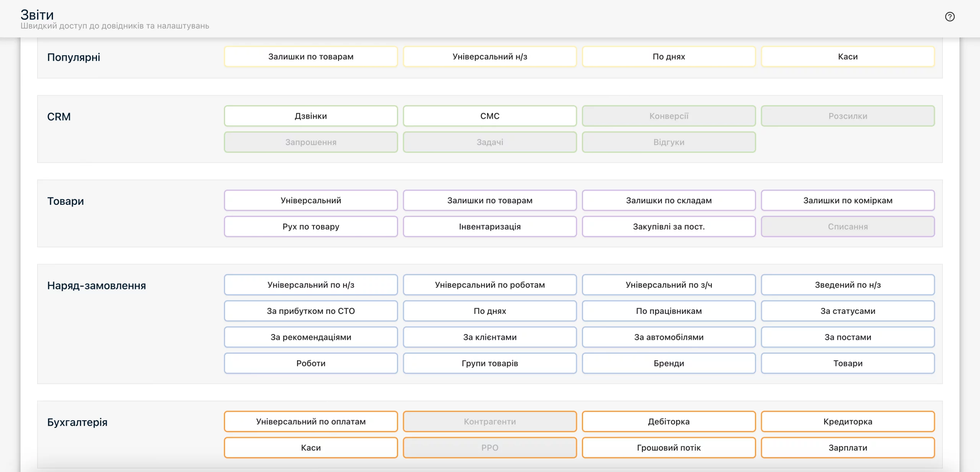Viewport: 980px width, 472px height.
Task: Click the Бухгалтерія section heading
Action: (x=77, y=422)
